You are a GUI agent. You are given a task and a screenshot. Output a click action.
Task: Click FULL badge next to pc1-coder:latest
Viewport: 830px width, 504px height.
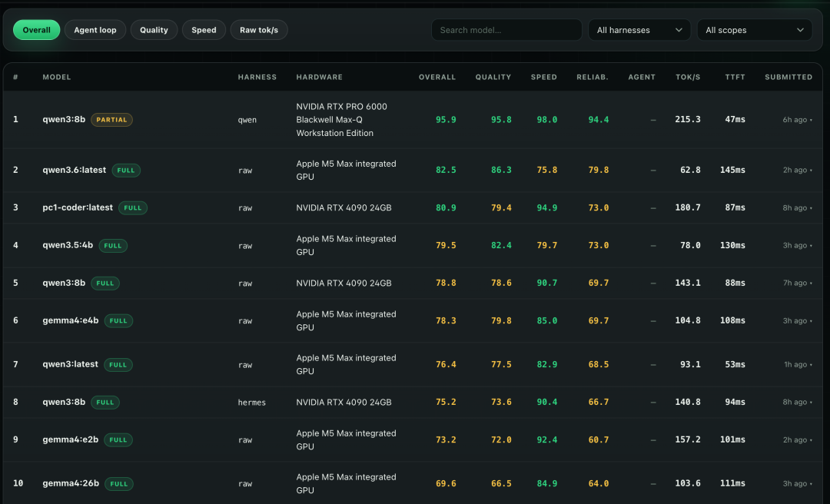(x=133, y=208)
